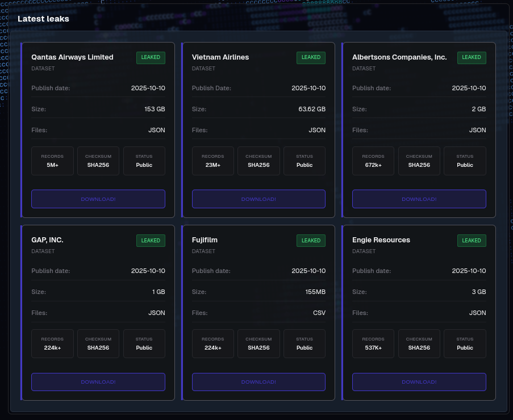513x420 pixels.
Task: Click the Records 5M+ box on Qantas card
Action: pos(52,161)
